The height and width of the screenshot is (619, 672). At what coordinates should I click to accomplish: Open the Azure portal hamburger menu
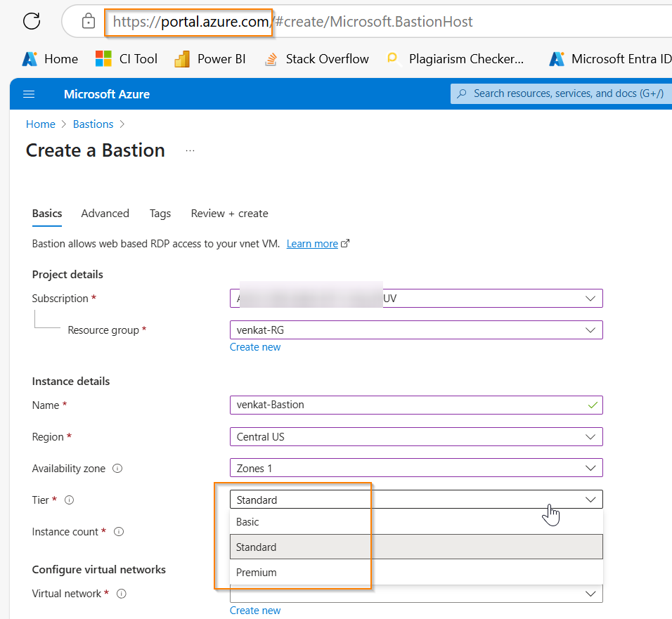pos(29,94)
